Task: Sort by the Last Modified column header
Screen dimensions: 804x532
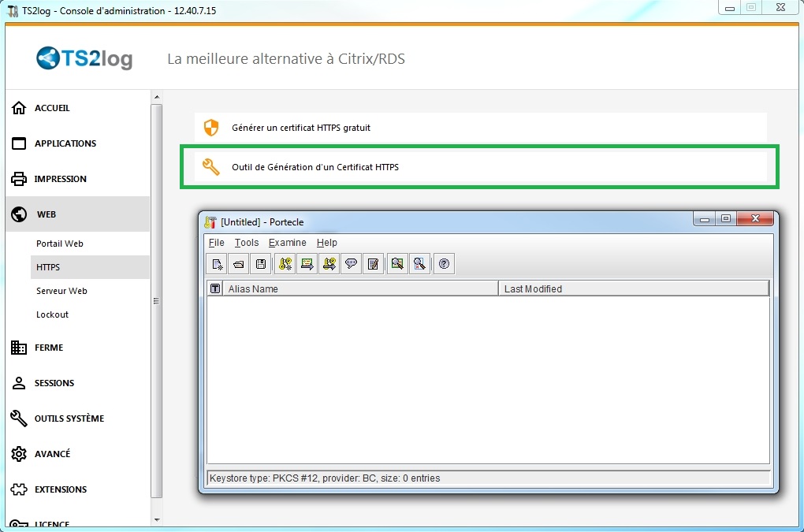Action: coord(634,288)
